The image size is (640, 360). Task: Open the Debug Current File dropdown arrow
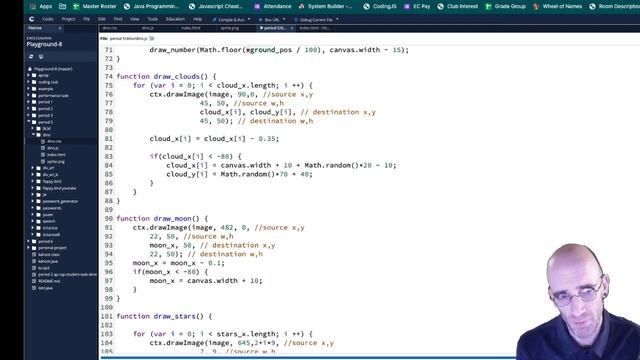pos(337,20)
